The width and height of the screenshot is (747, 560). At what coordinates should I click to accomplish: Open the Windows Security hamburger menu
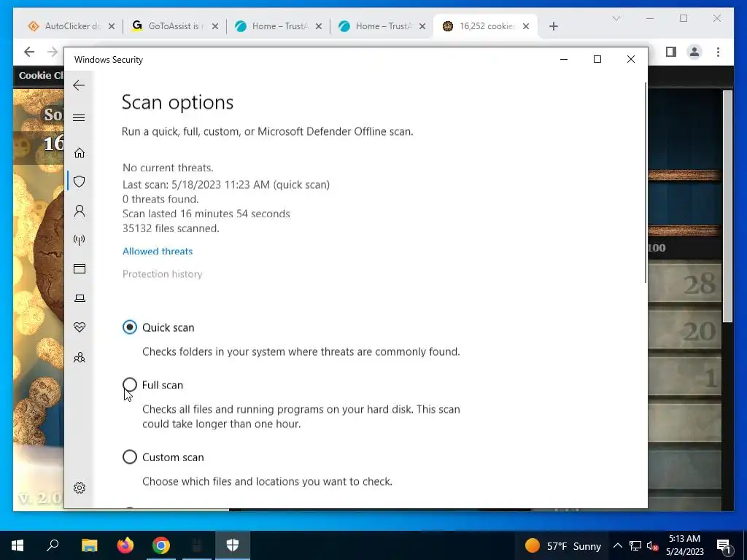pyautogui.click(x=79, y=117)
